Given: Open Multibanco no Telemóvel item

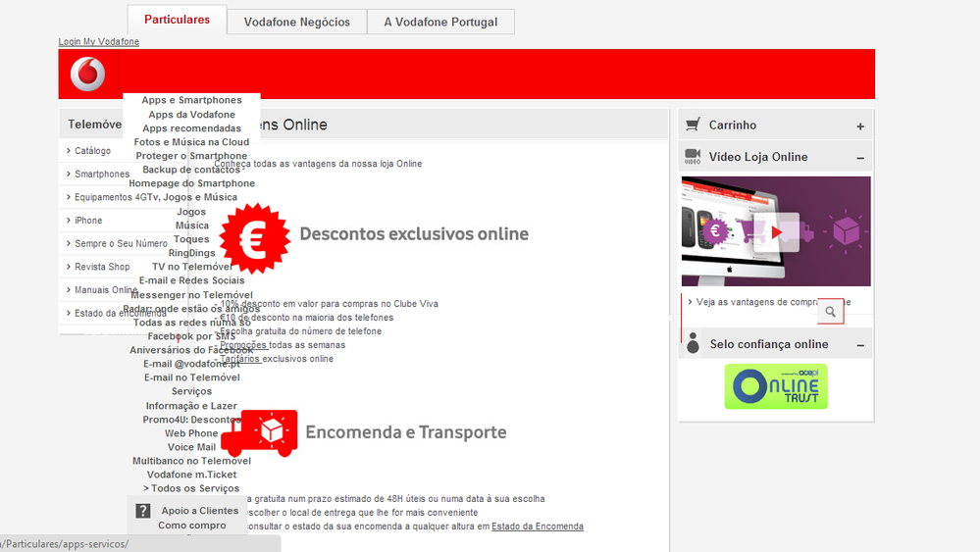Looking at the screenshot, I should click(x=192, y=461).
